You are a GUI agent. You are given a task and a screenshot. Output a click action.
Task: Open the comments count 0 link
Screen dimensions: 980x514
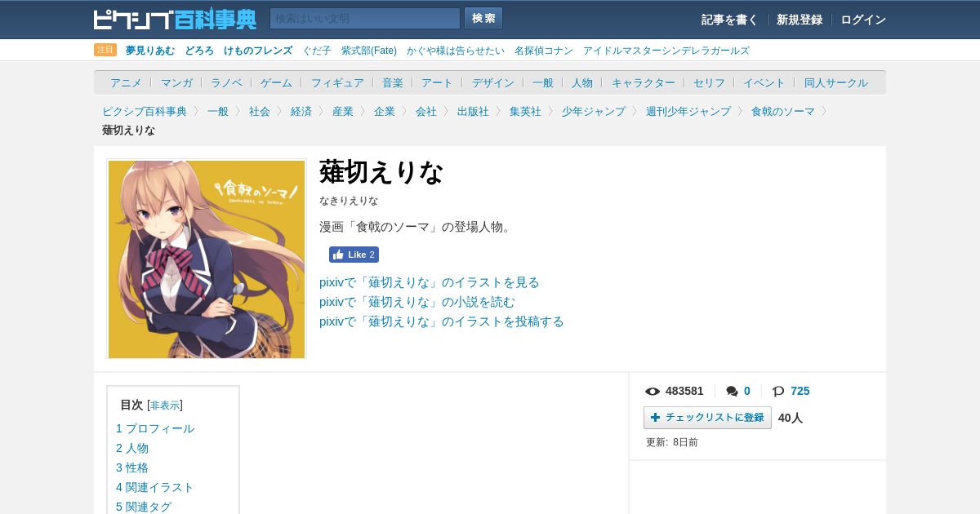pyautogui.click(x=746, y=391)
